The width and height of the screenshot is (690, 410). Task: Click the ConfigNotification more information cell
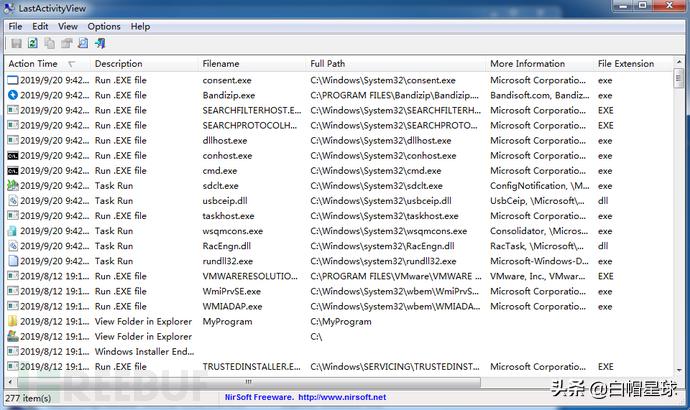click(540, 186)
